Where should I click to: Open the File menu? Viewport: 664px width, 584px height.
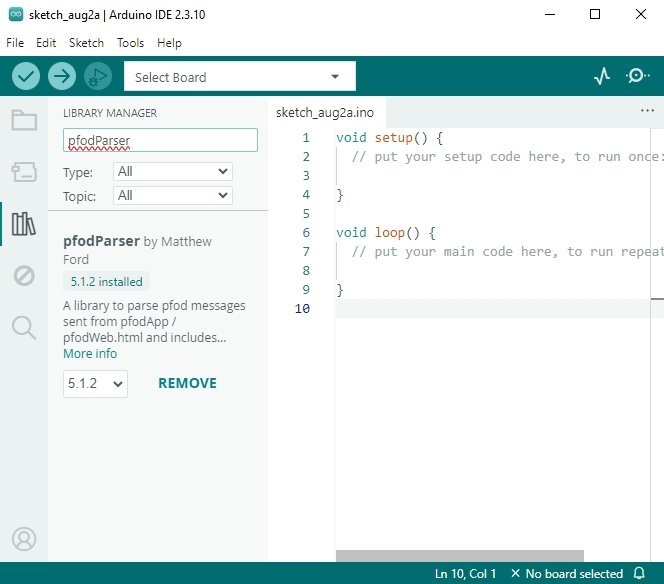click(x=15, y=43)
